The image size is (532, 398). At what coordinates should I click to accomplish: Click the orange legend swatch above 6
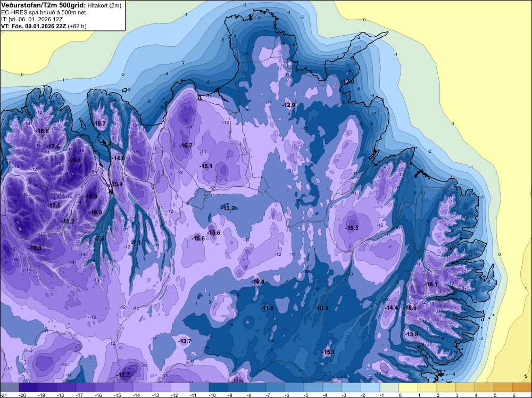(522, 387)
